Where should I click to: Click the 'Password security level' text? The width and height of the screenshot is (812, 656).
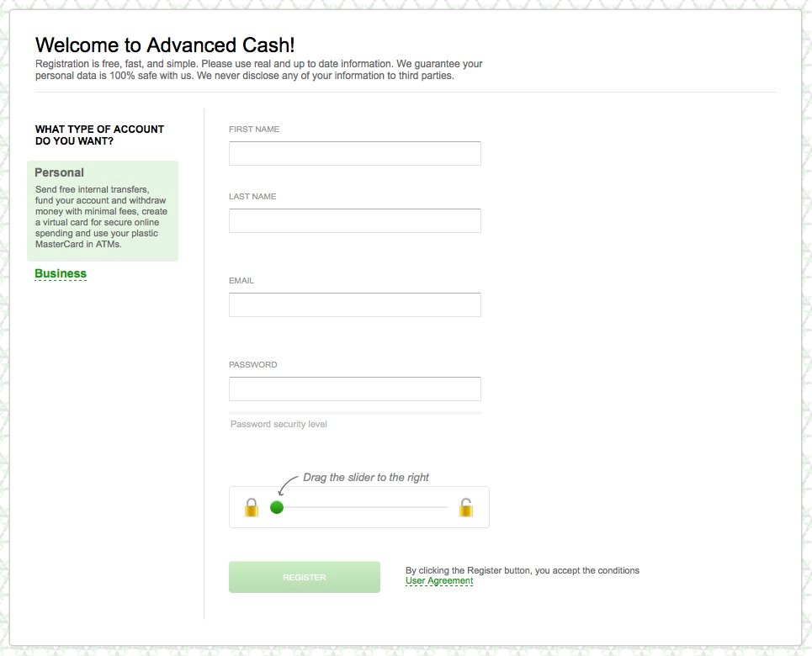coord(279,424)
